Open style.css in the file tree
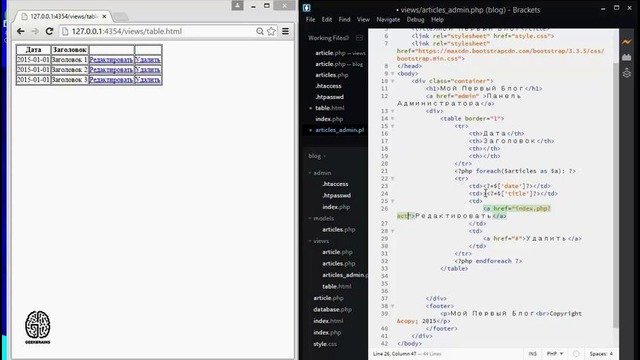640x360 pixels. [x=325, y=344]
